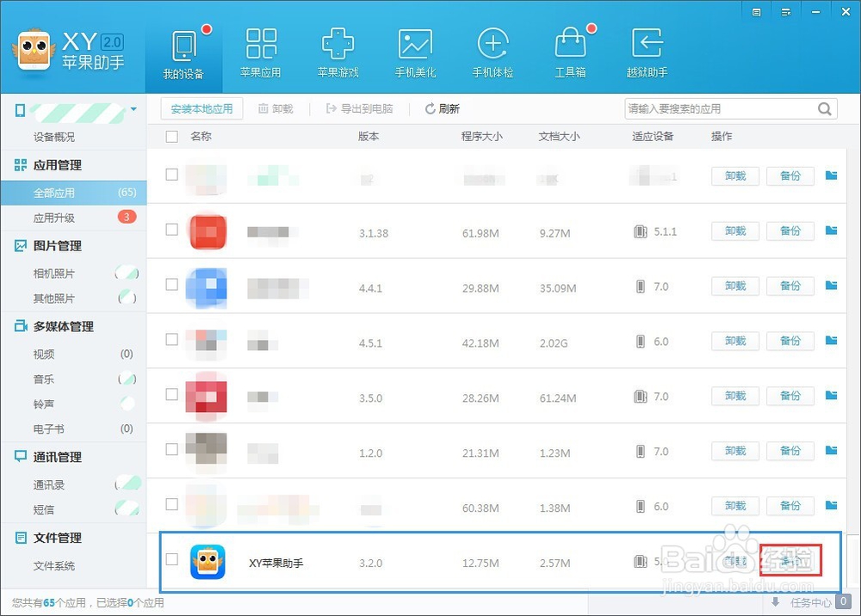Open 手机体检 tab
861x616 pixels.
492,53
